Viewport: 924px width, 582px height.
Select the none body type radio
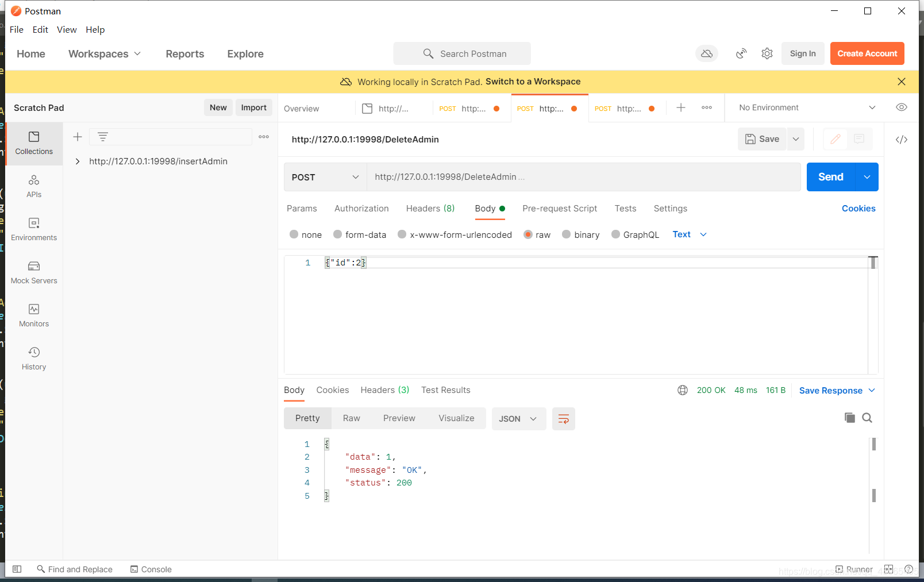(294, 234)
